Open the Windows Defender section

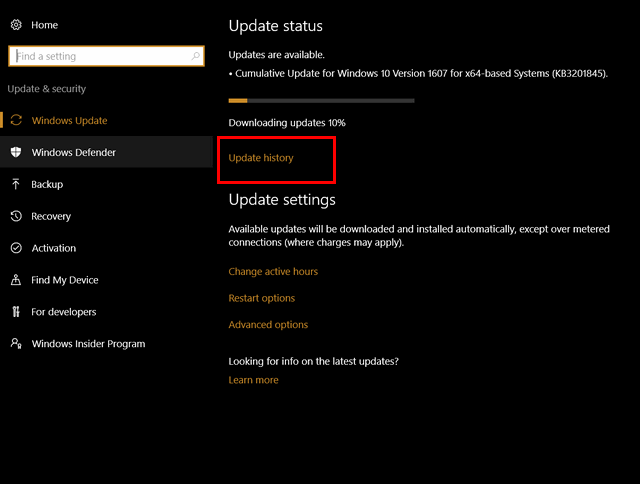(x=106, y=152)
